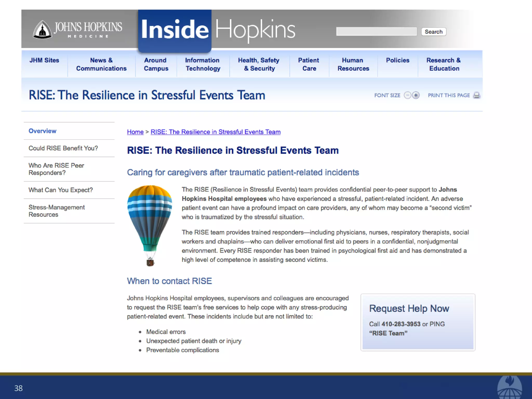Screen dimensions: 532x399
Task: Click the search input field
Action: [376, 32]
